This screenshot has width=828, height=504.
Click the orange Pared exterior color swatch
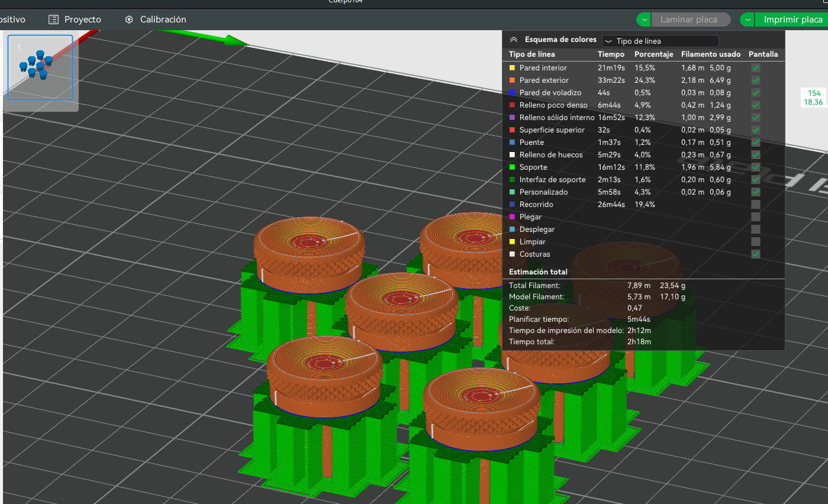click(x=512, y=80)
